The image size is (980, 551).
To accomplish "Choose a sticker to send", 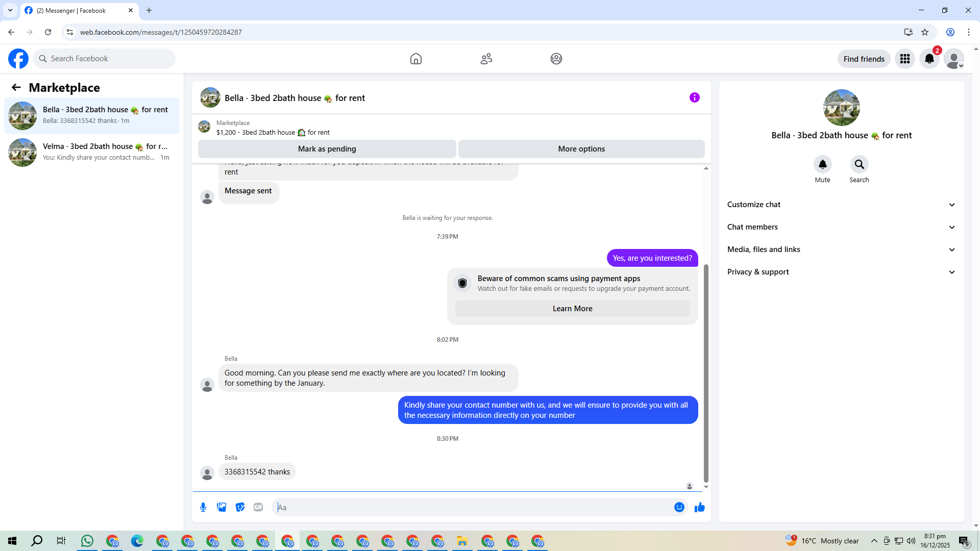I will click(x=240, y=507).
